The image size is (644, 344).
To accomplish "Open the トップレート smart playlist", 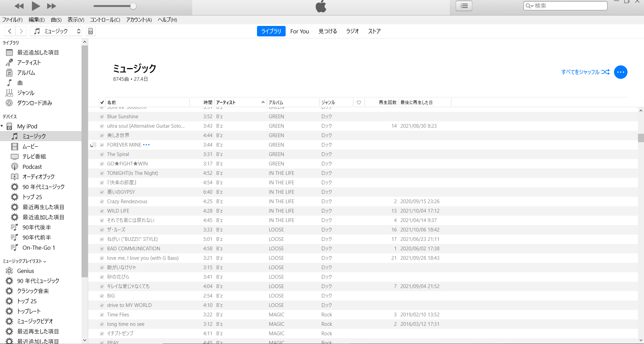I will [x=29, y=311].
